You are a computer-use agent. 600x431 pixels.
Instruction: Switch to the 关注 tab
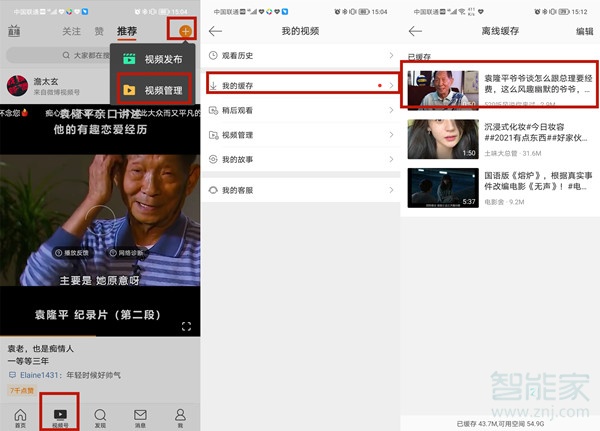[x=71, y=31]
